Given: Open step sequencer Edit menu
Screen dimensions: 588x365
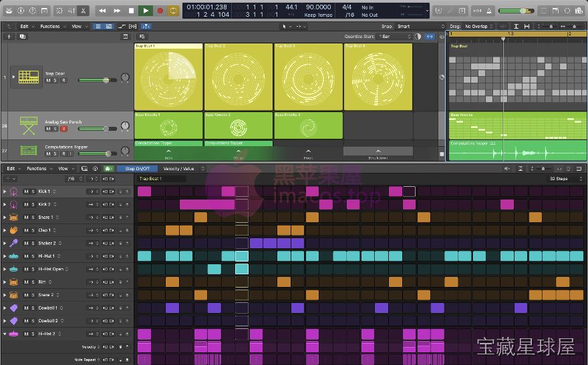Looking at the screenshot, I should 13,168.
